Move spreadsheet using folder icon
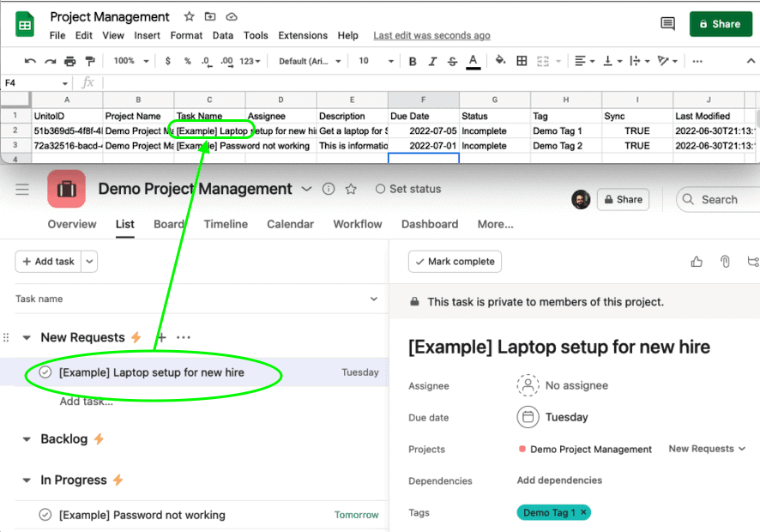This screenshot has height=532, width=760. pos(210,16)
